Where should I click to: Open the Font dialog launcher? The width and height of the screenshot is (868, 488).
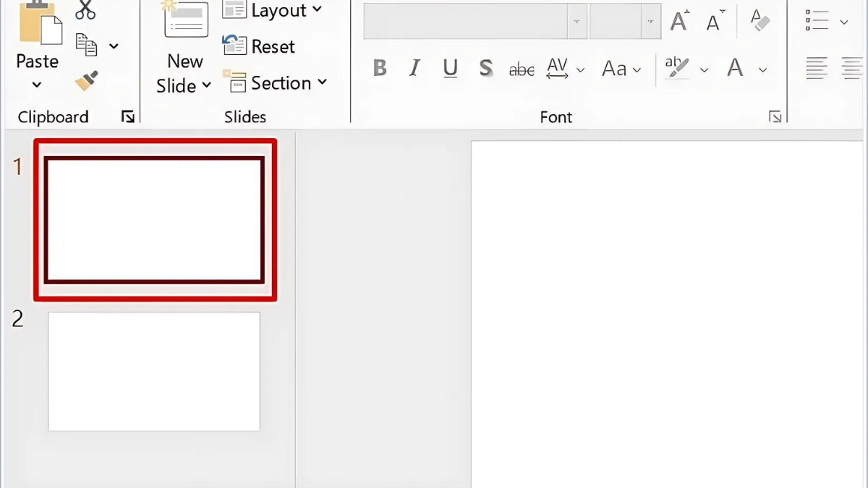775,116
